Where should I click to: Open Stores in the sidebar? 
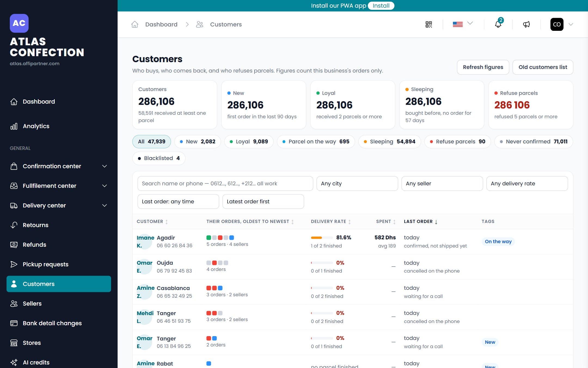click(x=59, y=343)
